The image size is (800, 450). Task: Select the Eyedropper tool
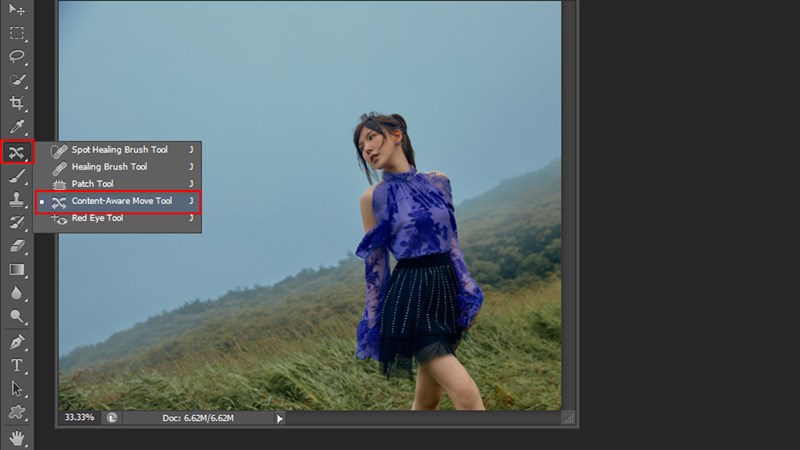17,127
